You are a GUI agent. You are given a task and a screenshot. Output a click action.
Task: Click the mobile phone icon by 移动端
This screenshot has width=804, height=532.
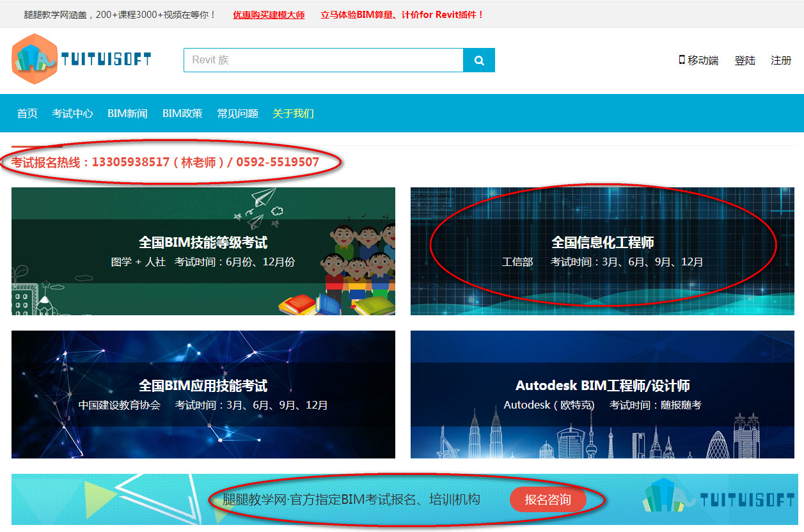(682, 60)
